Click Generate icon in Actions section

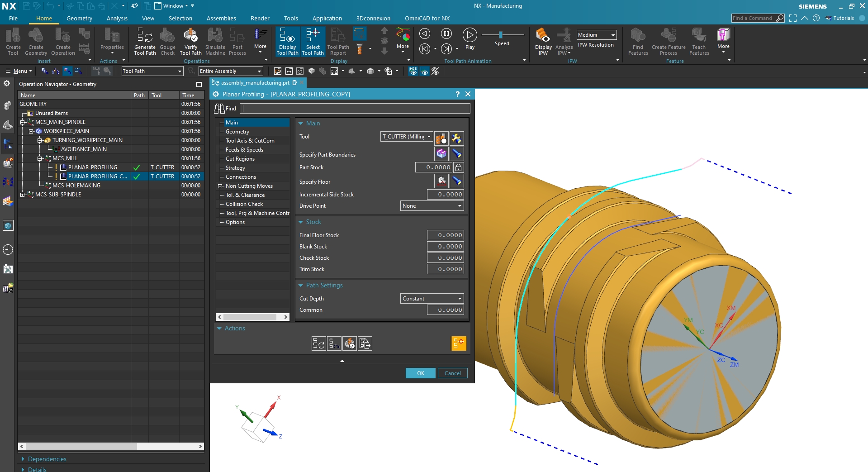tap(319, 343)
